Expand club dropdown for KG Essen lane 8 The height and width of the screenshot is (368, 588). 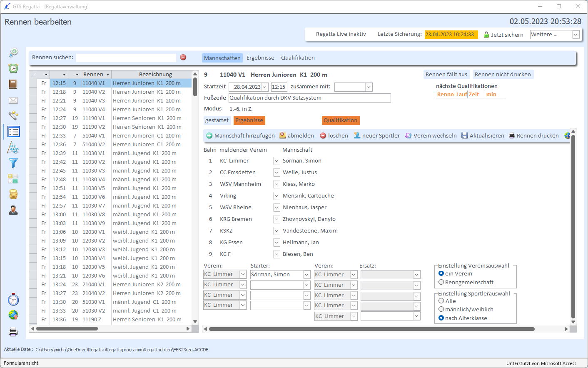[x=277, y=242]
